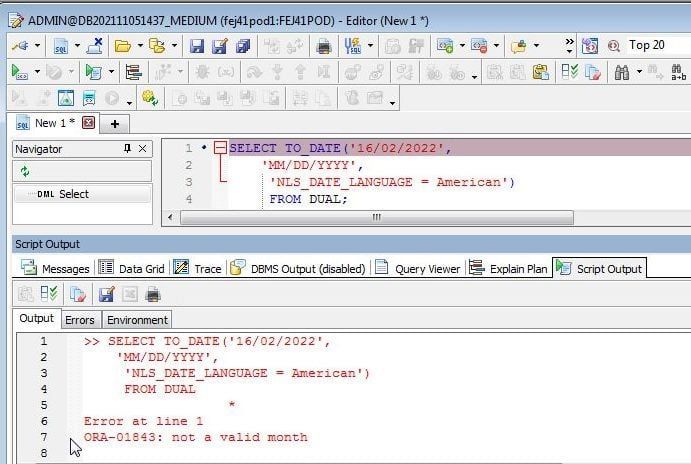Viewport: 691px width, 464px height.
Task: Select the Script Output tab
Action: pyautogui.click(x=599, y=268)
